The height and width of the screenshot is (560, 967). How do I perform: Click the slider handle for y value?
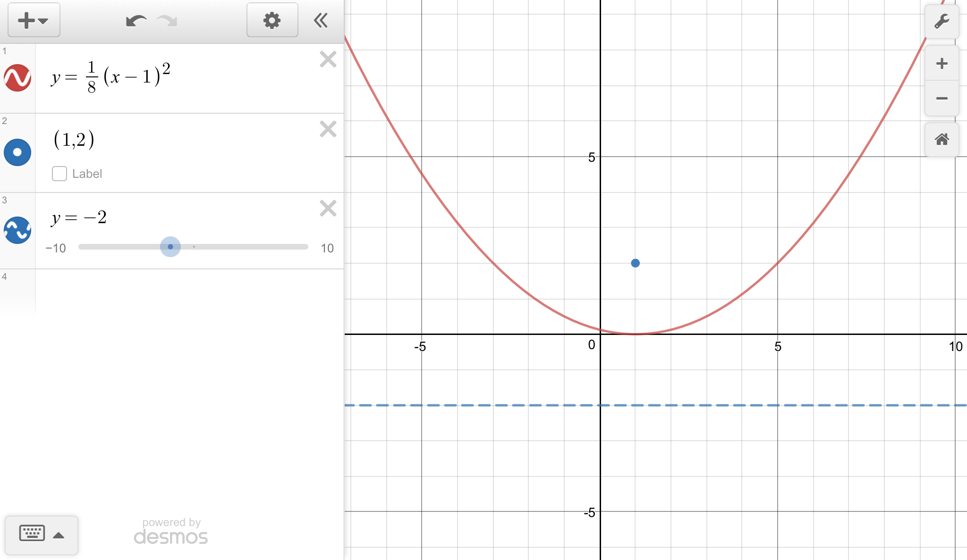[x=170, y=247]
